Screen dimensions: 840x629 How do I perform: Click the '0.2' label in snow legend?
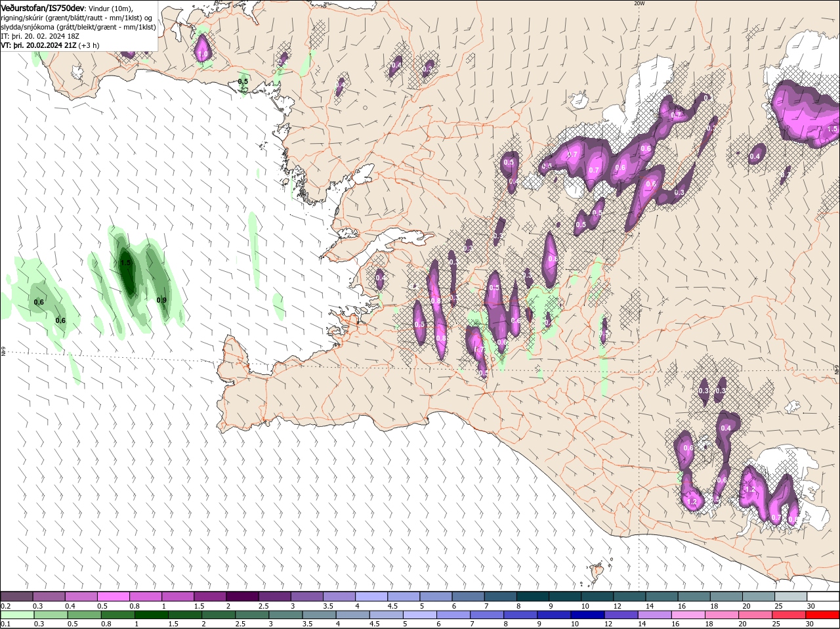coord(5,605)
